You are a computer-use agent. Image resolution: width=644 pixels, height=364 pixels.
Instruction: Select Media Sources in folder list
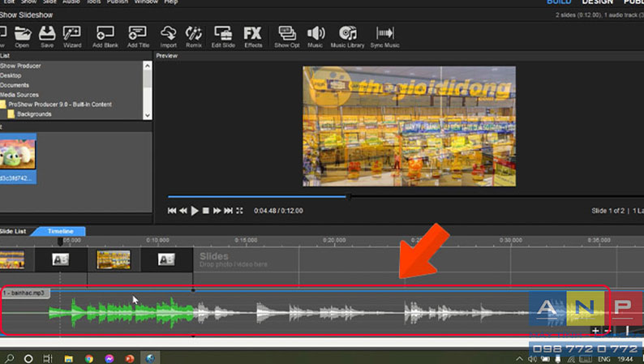[x=19, y=95]
